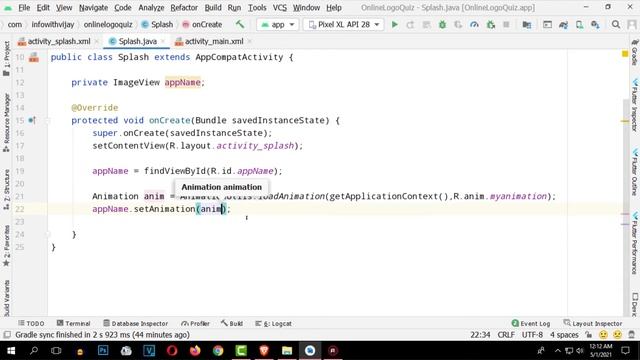Open the Build tool window
Screen dimensions: 640x360
pos(232,323)
